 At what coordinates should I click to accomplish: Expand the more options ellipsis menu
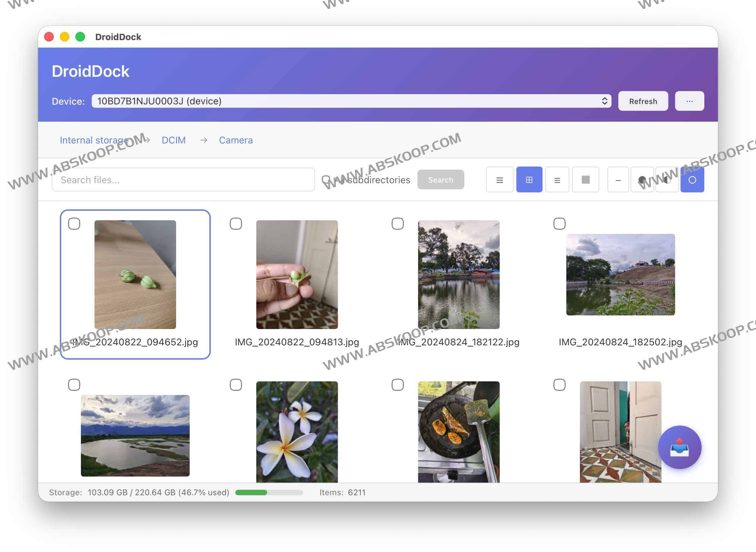(689, 101)
